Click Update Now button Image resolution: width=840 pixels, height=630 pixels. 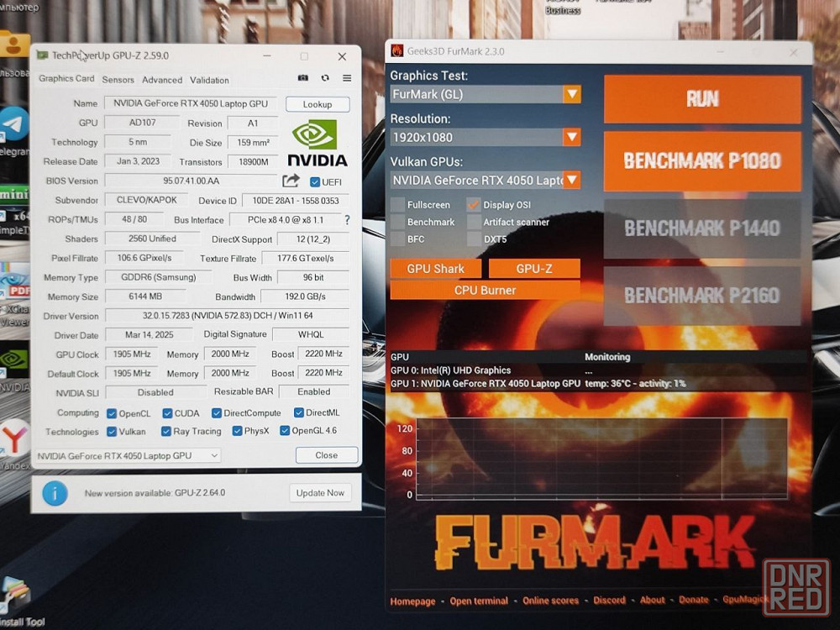320,493
